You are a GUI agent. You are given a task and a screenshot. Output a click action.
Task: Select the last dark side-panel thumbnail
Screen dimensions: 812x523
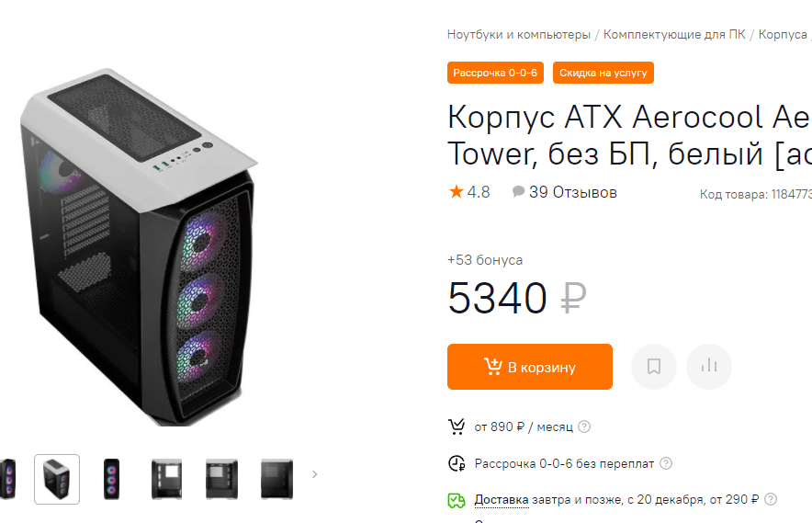[x=276, y=479]
